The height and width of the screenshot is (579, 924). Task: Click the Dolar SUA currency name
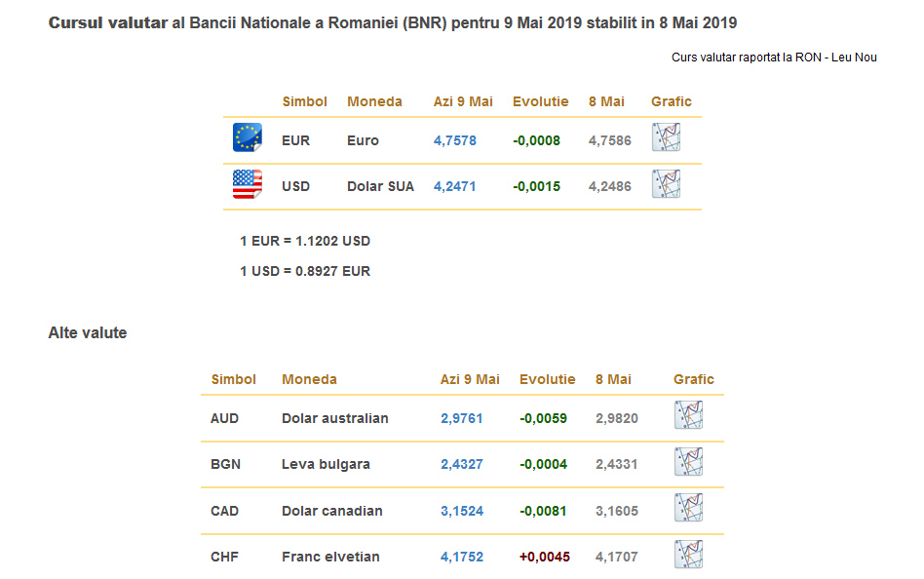pyautogui.click(x=380, y=186)
